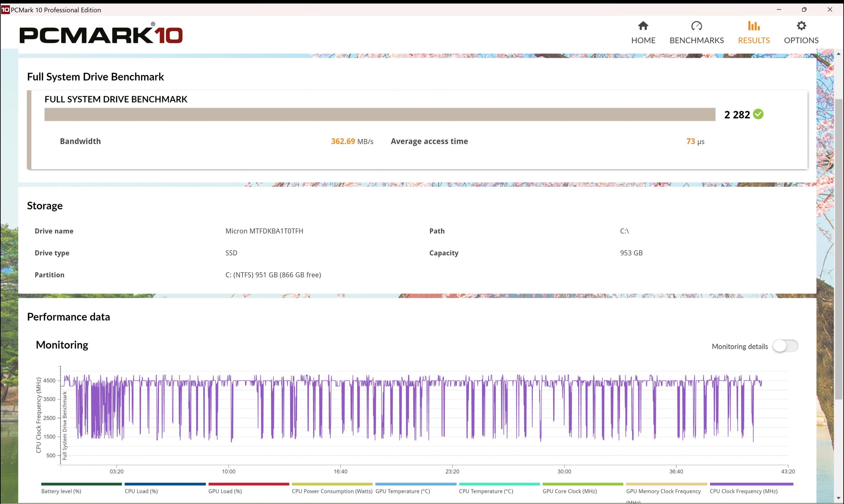Click the GPU Temperature (°C) legend label
Image resolution: width=844 pixels, height=504 pixels.
(403, 491)
